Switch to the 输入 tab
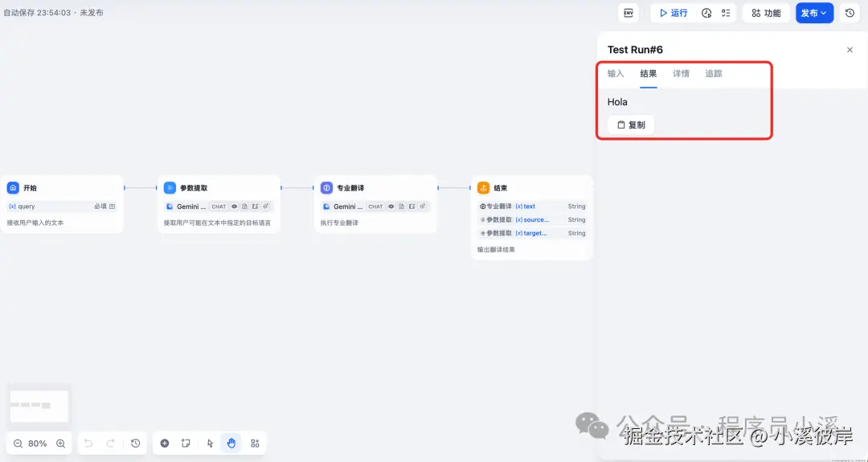This screenshot has width=868, height=462. [x=616, y=74]
